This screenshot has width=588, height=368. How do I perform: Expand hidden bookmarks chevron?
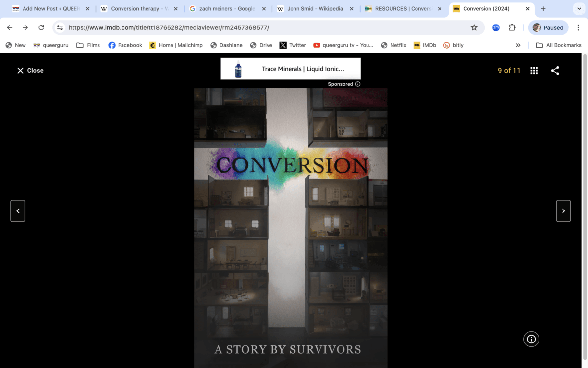(518, 45)
